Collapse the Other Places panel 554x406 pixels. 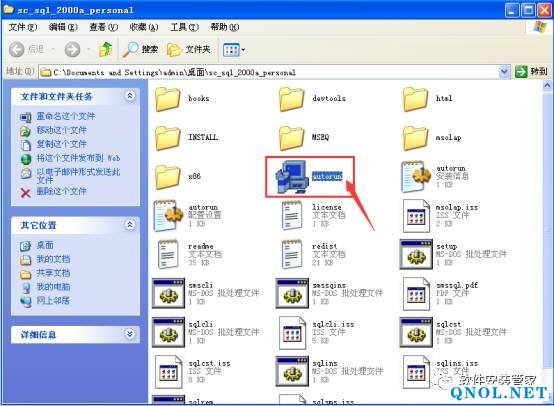[130, 224]
